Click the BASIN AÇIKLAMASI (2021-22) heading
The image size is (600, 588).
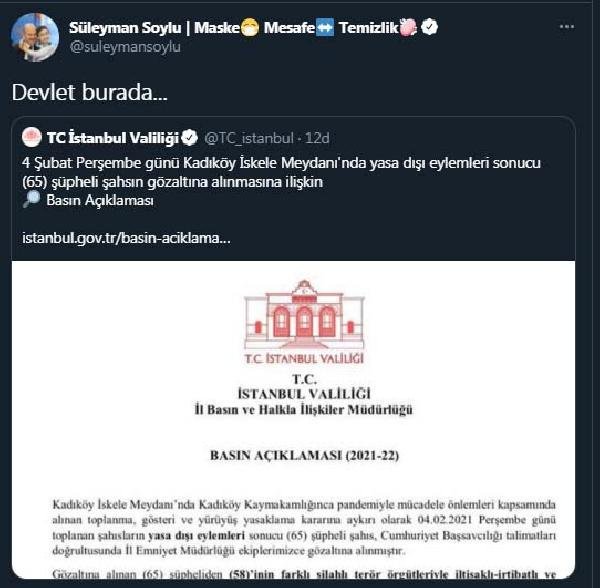point(304,455)
